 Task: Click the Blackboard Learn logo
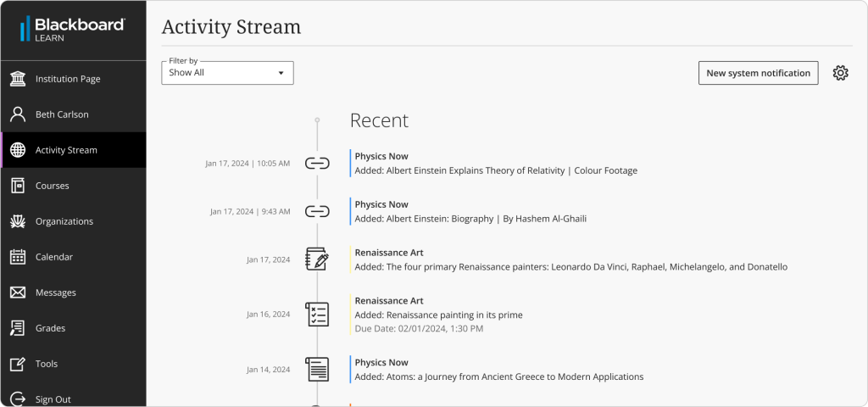click(72, 29)
